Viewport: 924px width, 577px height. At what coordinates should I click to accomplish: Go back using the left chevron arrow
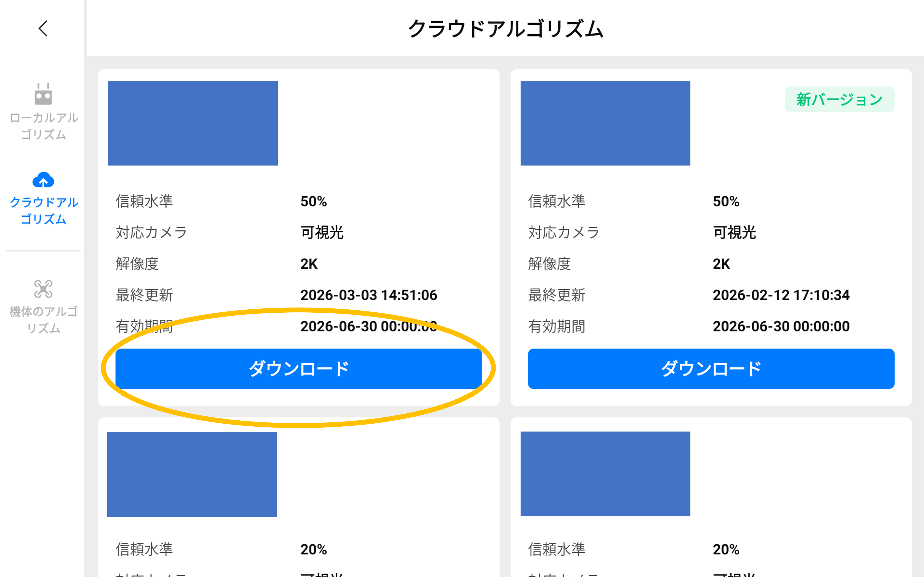43,29
